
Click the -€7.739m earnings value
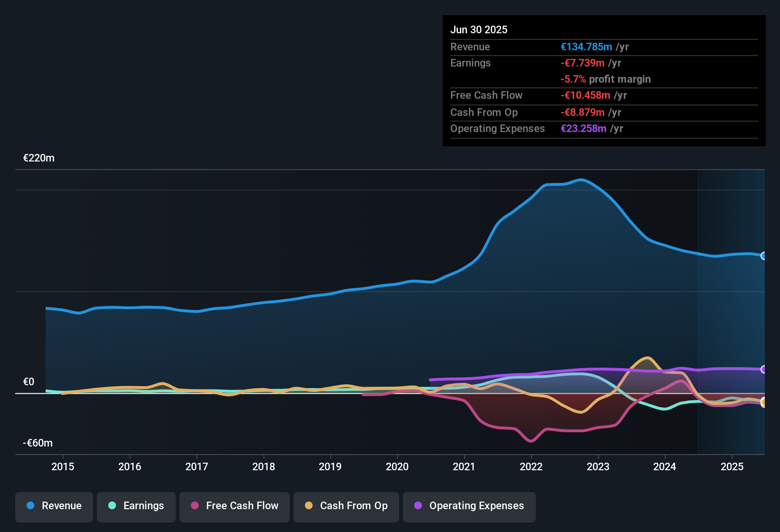[582, 63]
